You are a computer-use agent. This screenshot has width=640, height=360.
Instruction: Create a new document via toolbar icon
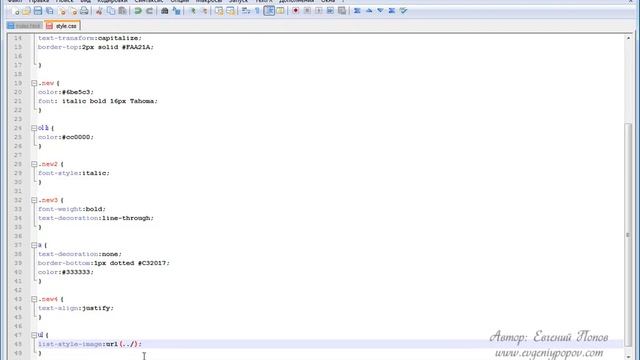click(16, 11)
